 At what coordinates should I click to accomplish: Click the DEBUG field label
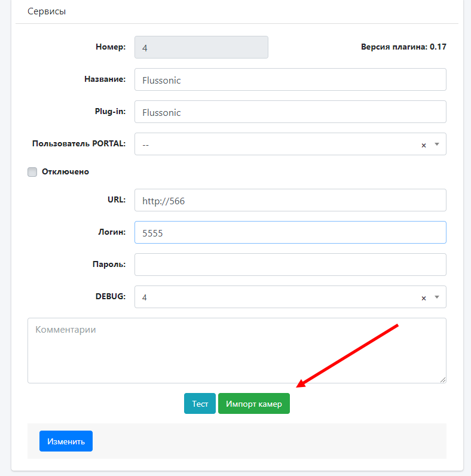(110, 296)
